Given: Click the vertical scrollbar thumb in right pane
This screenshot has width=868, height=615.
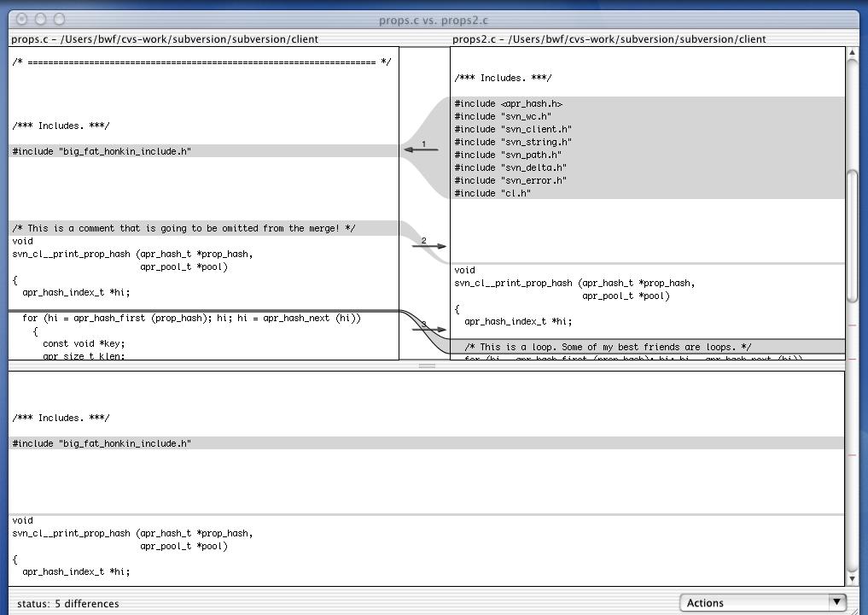Looking at the screenshot, I should click(853, 236).
